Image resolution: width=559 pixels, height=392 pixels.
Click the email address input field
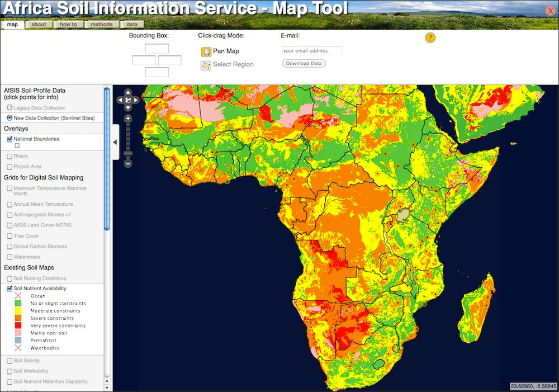click(x=312, y=51)
